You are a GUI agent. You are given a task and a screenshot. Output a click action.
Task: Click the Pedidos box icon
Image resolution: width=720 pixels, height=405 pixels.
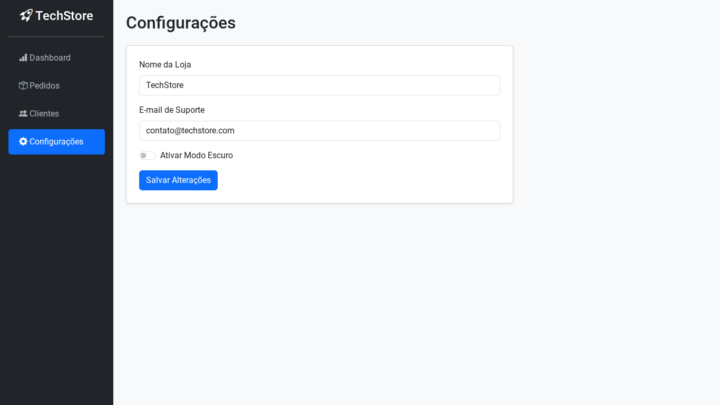click(23, 86)
